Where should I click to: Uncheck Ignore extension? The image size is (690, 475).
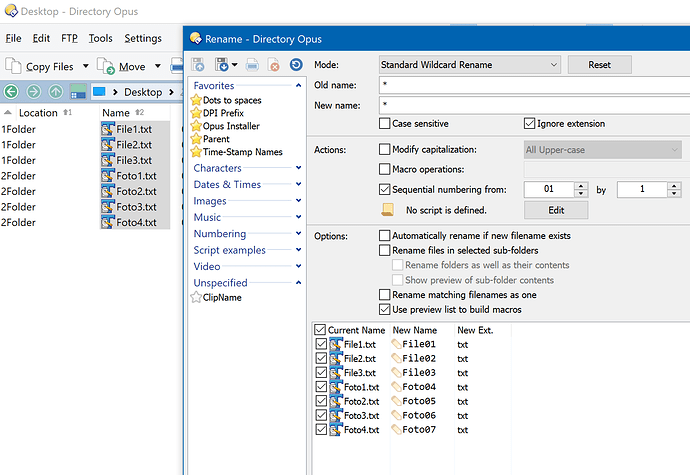529,123
